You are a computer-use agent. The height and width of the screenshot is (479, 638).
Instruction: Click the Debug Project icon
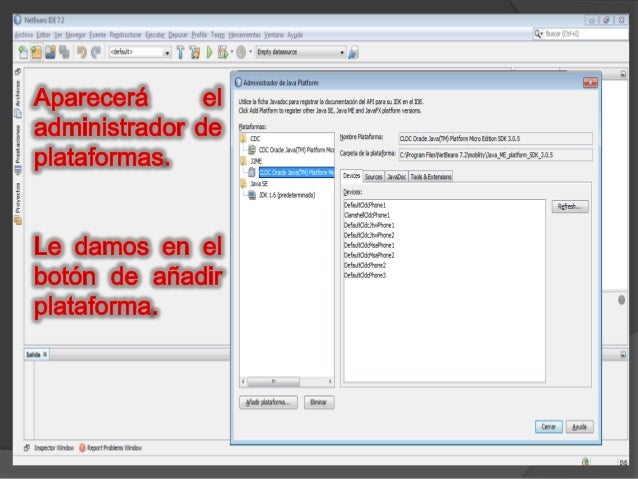(x=223, y=52)
